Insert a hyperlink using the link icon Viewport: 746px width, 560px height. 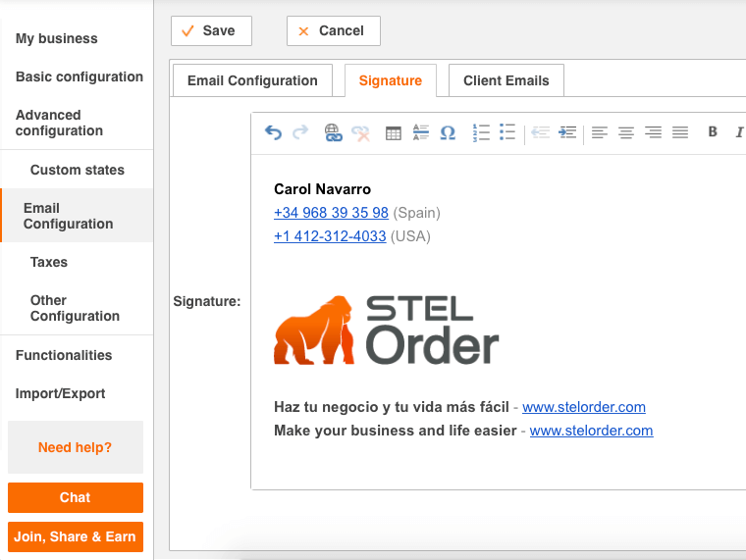333,132
